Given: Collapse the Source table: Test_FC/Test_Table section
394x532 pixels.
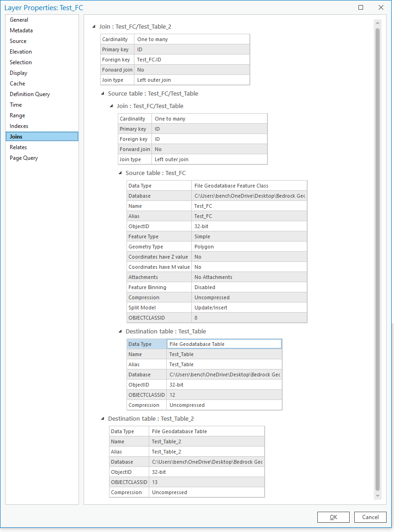Looking at the screenshot, I should pos(103,93).
